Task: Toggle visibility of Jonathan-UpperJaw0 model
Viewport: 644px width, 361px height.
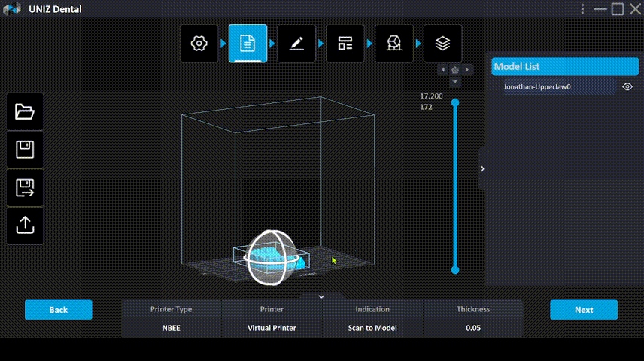Action: 627,87
